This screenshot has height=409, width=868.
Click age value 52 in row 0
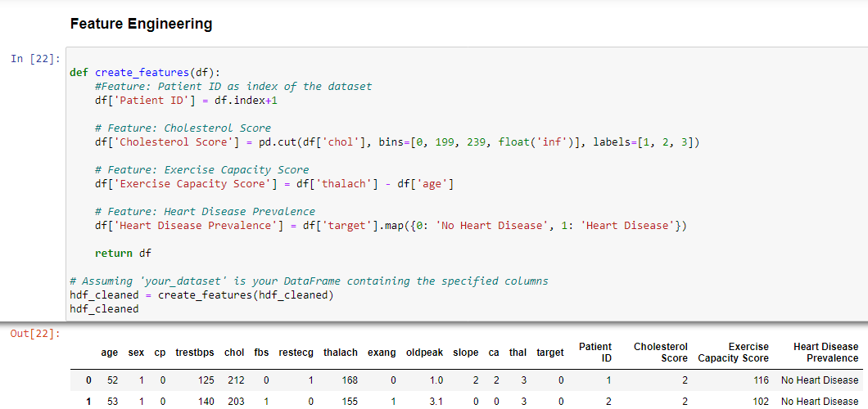click(x=112, y=380)
